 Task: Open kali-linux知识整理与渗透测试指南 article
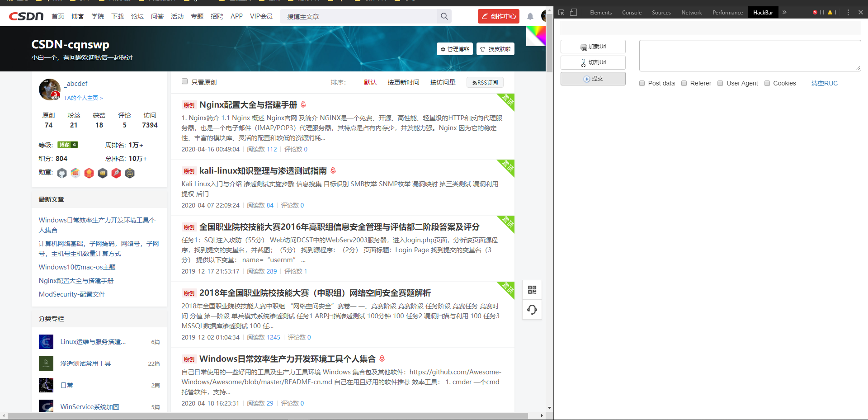point(263,171)
